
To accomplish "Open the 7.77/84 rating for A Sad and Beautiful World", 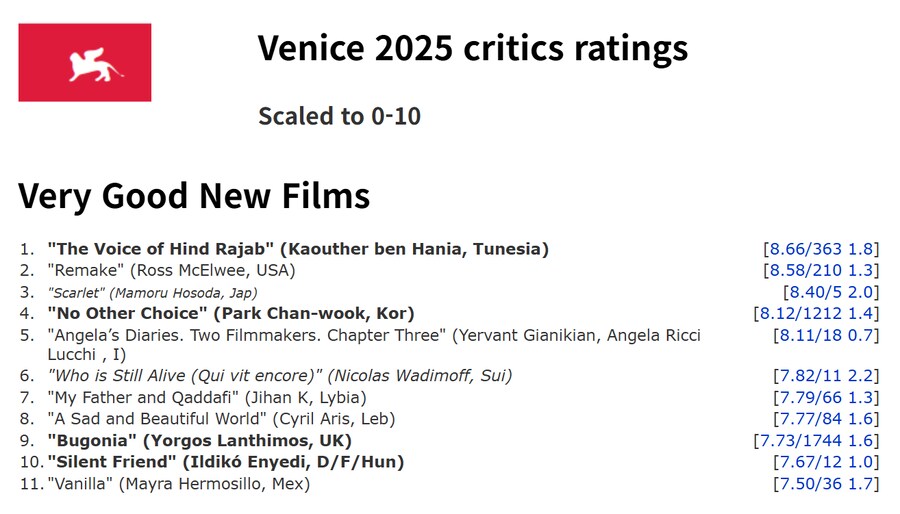I will pyautogui.click(x=827, y=419).
